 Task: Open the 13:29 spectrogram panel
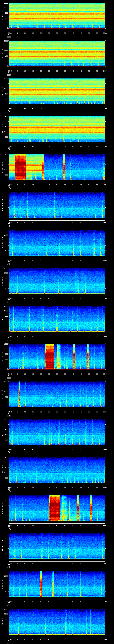tap(57, 281)
